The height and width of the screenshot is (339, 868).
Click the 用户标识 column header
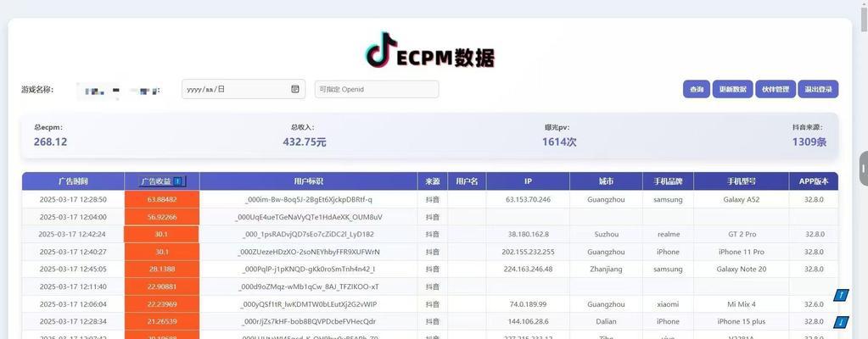308,181
